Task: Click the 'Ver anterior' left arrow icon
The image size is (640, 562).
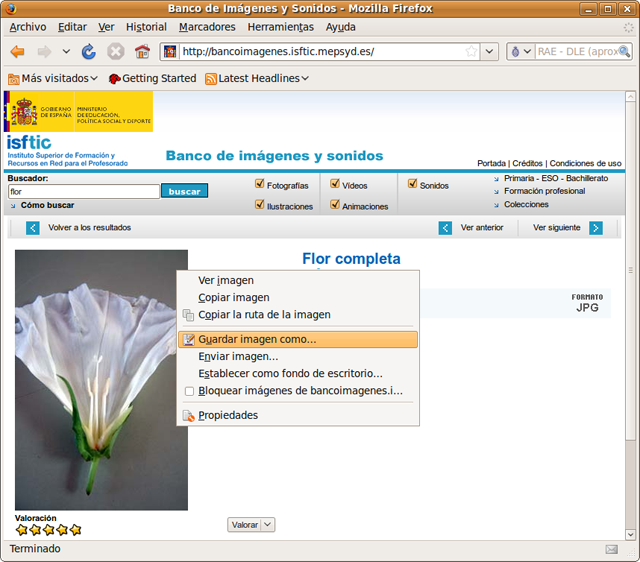Action: click(x=445, y=228)
